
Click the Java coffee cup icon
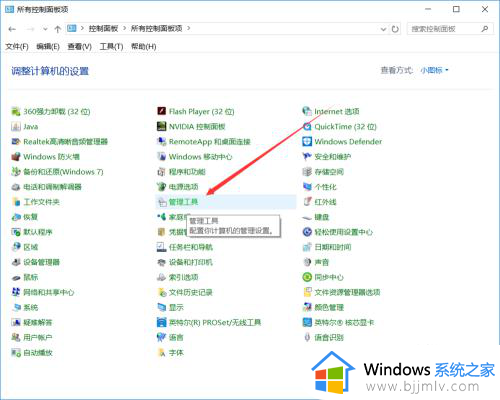[x=16, y=126]
